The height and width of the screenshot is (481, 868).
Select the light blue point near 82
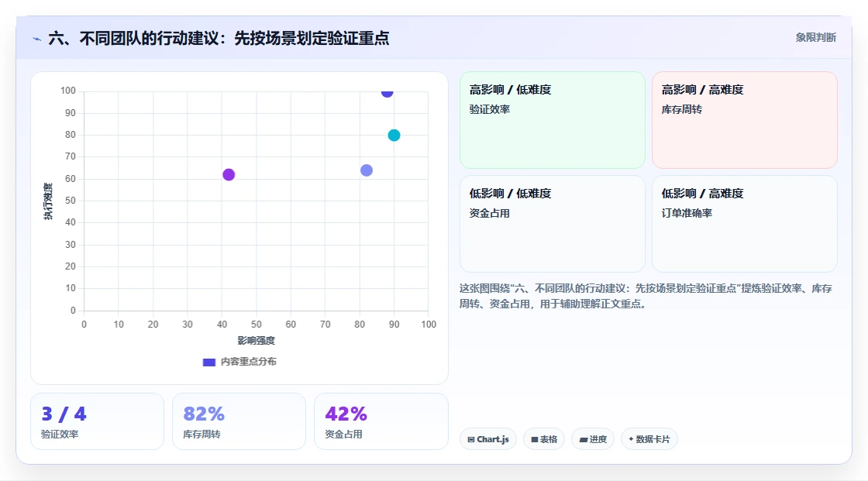point(367,170)
